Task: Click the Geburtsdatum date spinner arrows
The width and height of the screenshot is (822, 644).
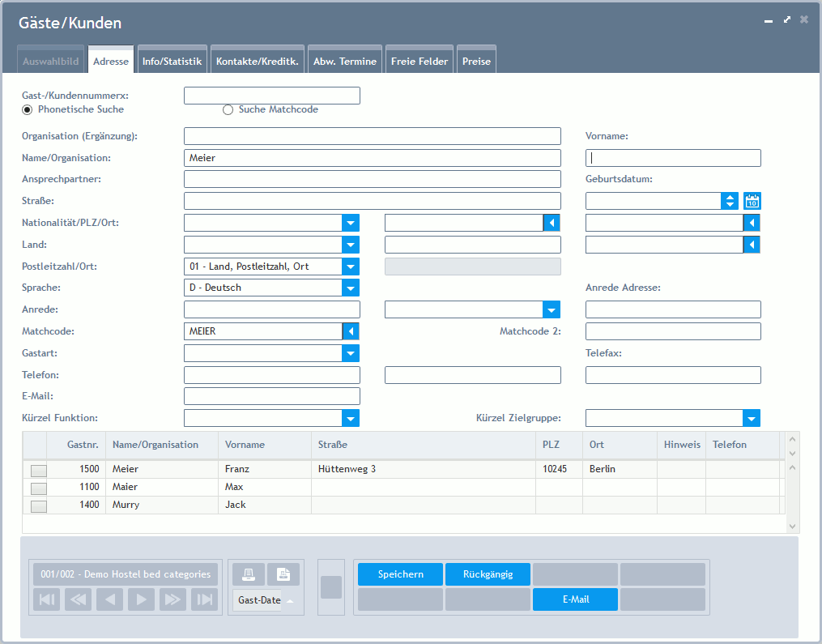Action: pos(730,201)
